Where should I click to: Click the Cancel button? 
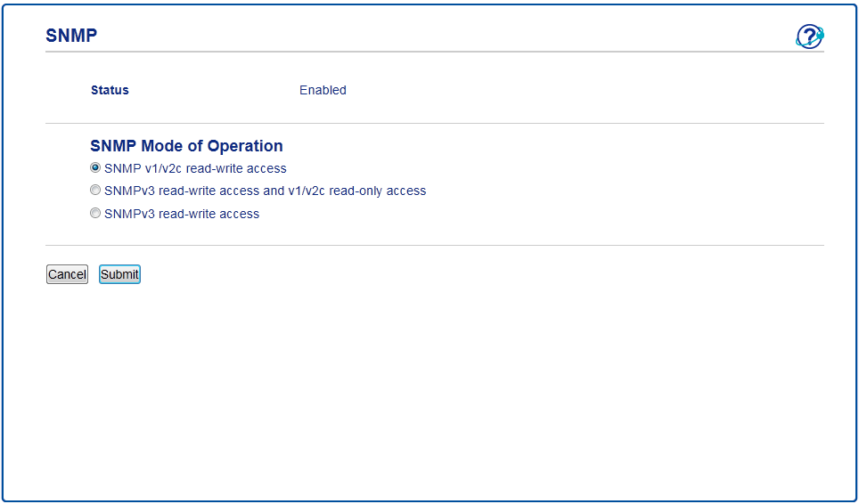click(x=67, y=274)
